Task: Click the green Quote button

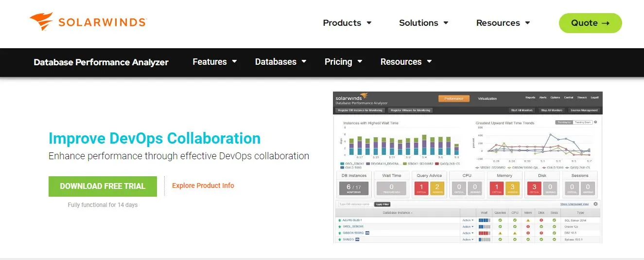Action: tap(590, 23)
